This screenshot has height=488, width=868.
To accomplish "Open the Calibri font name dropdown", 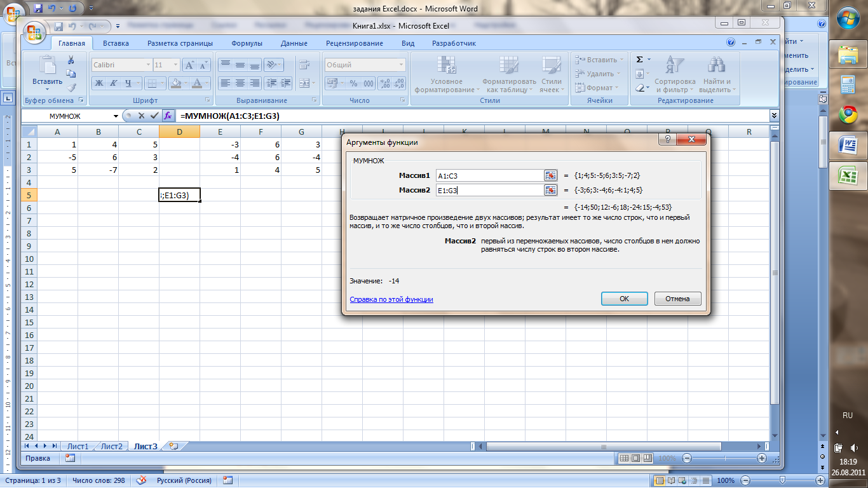I will point(148,65).
